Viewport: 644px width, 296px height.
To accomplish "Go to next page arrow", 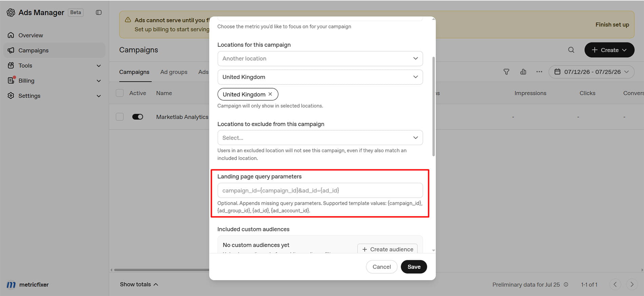I will click(632, 284).
